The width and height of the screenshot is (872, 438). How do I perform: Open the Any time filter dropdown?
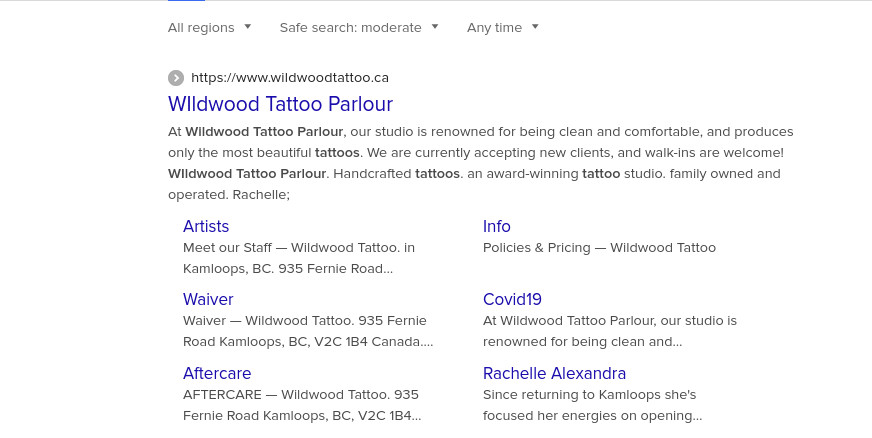(x=503, y=27)
